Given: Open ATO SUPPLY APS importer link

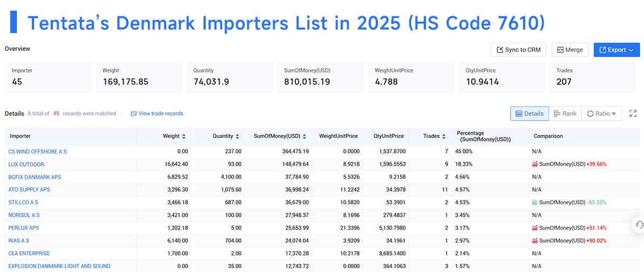Looking at the screenshot, I should 29,190.
